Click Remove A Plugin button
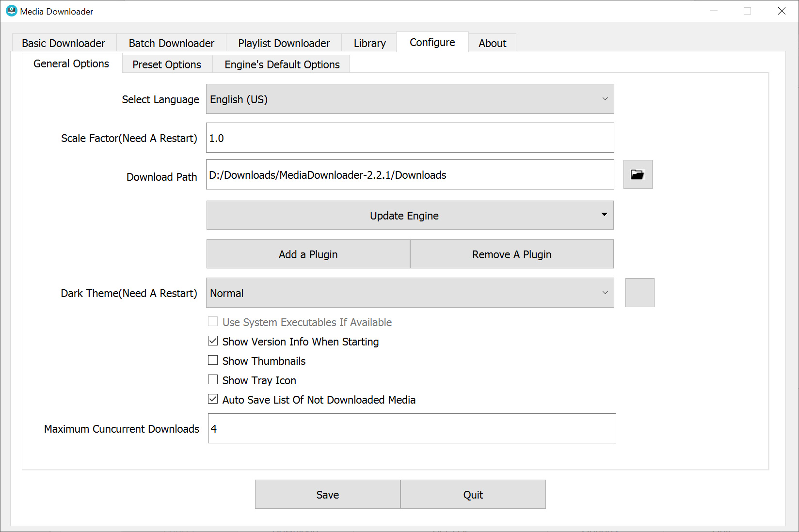This screenshot has width=799, height=532. [512, 254]
